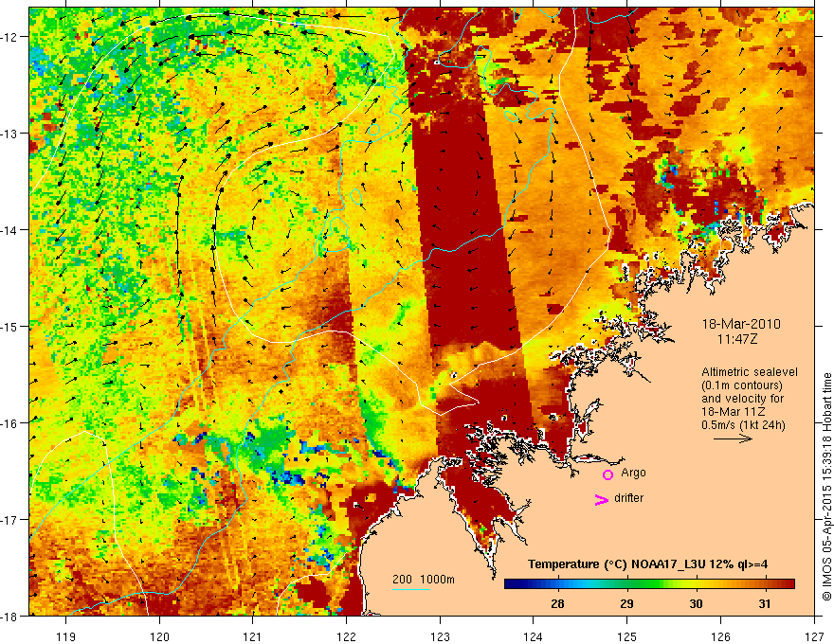Click the date text 18-Mar-2010
The height and width of the screenshot is (644, 834).
tap(741, 324)
